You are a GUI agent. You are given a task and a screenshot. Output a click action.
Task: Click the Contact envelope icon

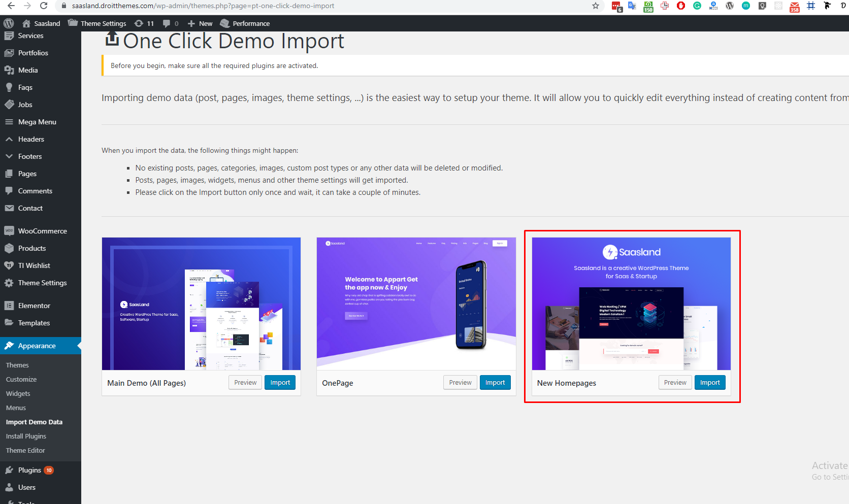9,208
